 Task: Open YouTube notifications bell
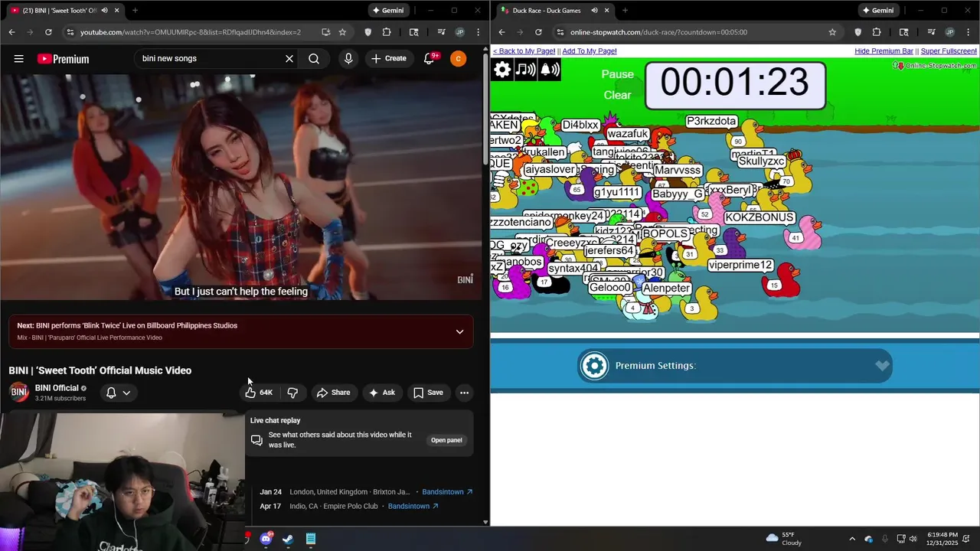click(x=430, y=59)
